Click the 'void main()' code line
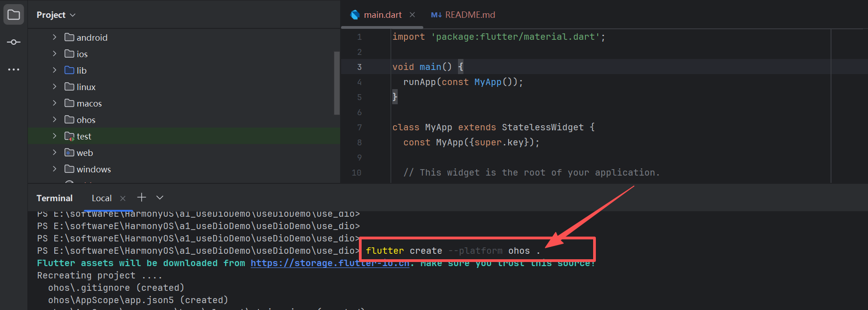Viewport: 868px width, 310px height. tap(428, 67)
